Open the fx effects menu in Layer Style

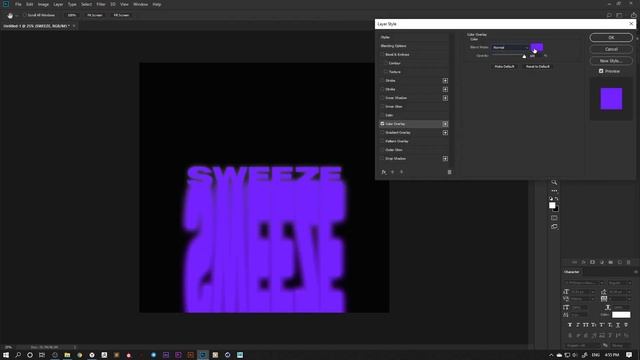384,172
